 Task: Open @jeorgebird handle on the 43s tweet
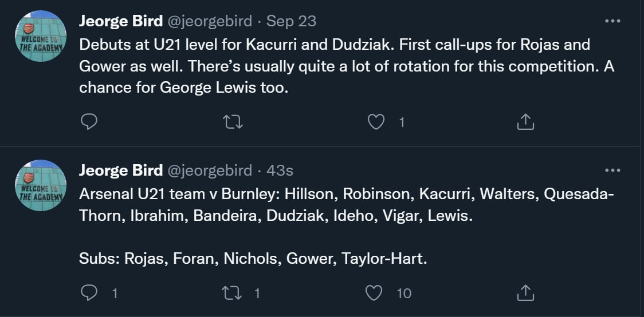coord(209,171)
